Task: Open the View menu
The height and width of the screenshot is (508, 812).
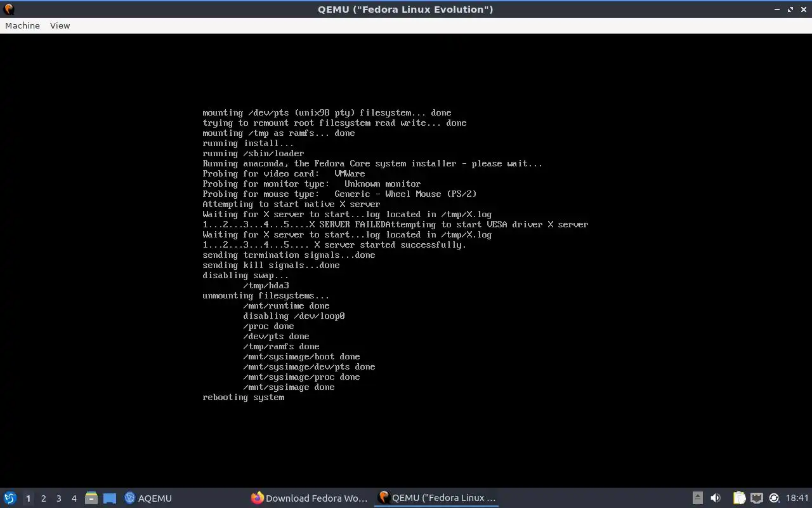Action: point(60,25)
